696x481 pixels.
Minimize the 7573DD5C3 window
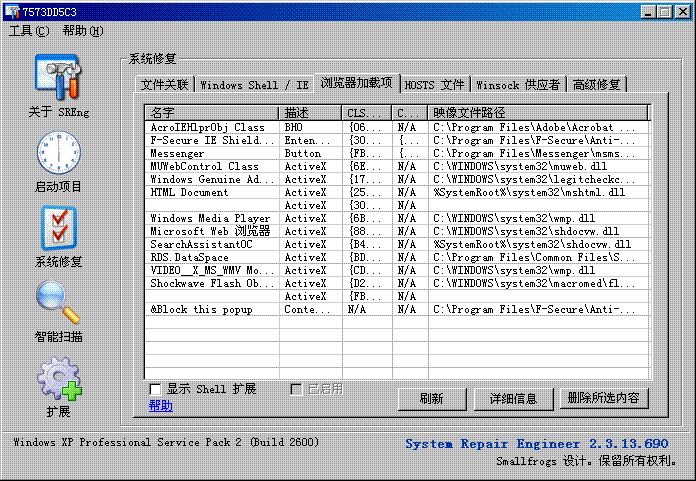point(649,12)
